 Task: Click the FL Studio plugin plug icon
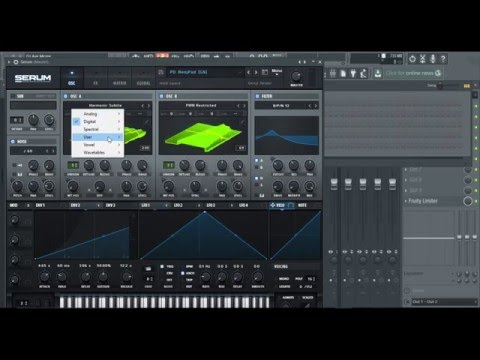point(353,73)
